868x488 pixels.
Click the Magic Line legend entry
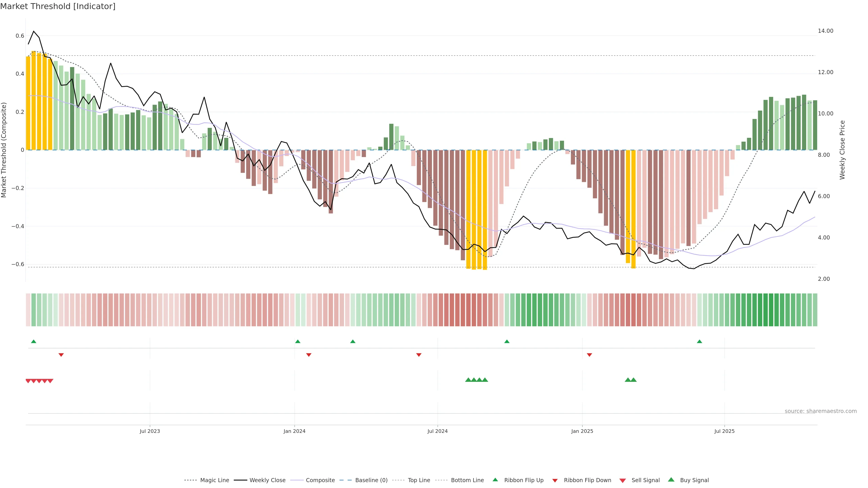click(214, 480)
